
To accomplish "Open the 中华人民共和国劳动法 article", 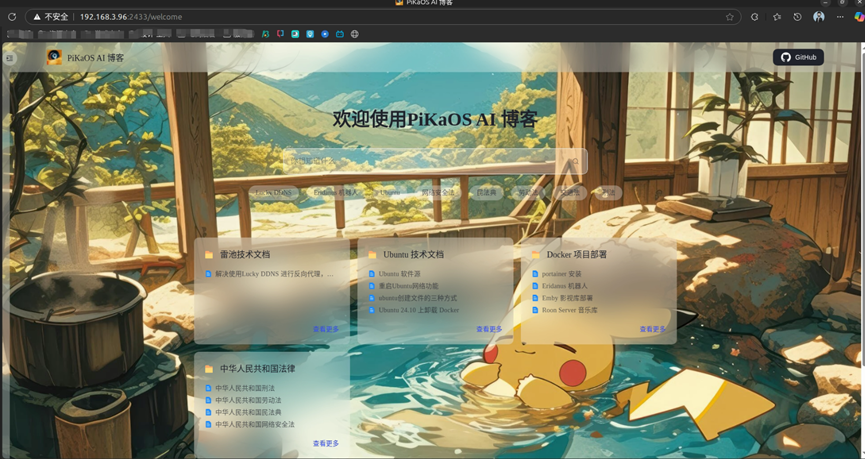I will tap(248, 401).
